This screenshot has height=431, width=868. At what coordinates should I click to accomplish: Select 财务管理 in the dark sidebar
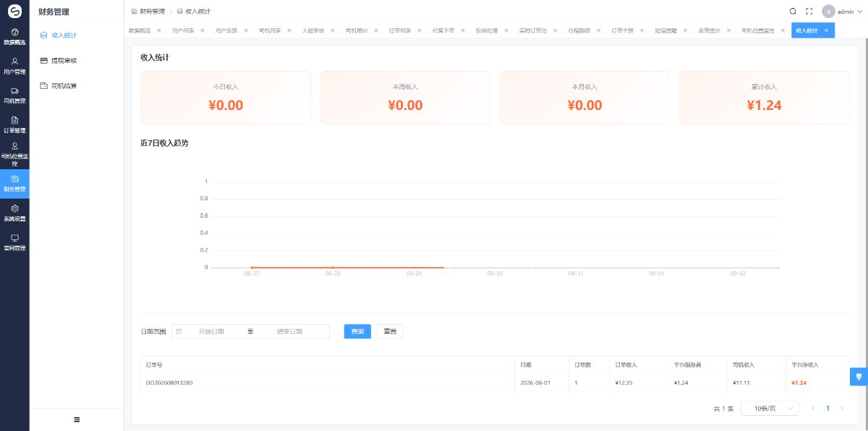click(14, 184)
